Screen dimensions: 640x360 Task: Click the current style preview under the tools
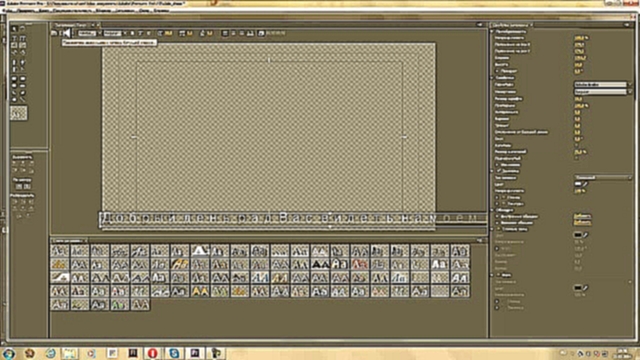coord(19,113)
